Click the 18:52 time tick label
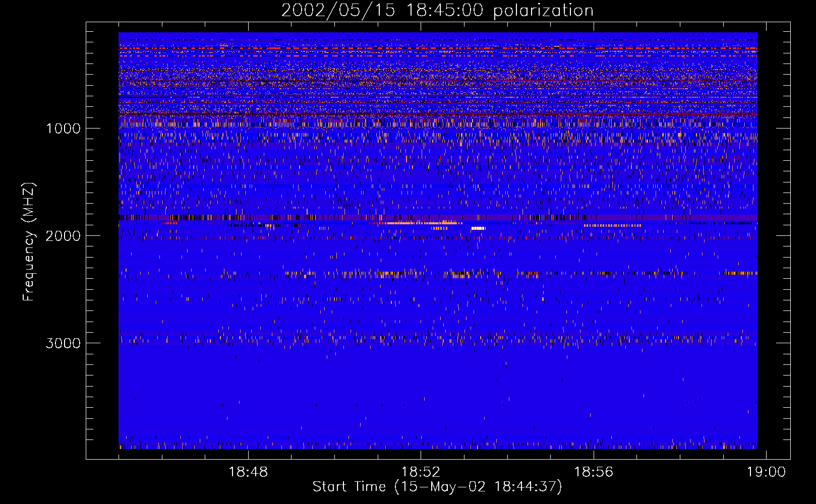 pos(421,472)
